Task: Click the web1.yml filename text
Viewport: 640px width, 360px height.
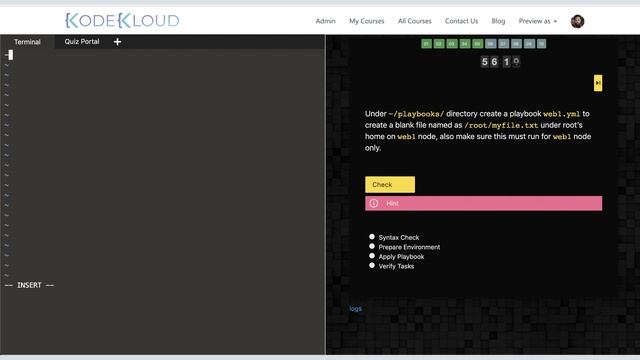Action: coord(562,114)
